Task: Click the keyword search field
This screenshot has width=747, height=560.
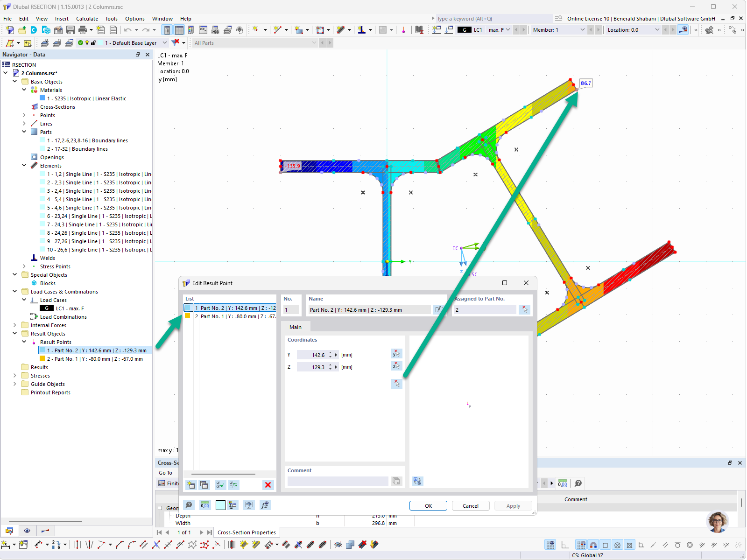Action: (493, 19)
